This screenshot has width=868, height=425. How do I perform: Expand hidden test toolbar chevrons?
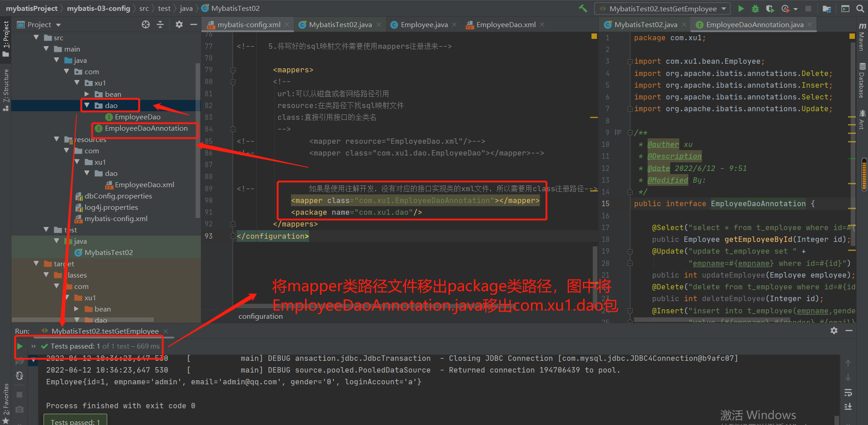click(x=33, y=346)
